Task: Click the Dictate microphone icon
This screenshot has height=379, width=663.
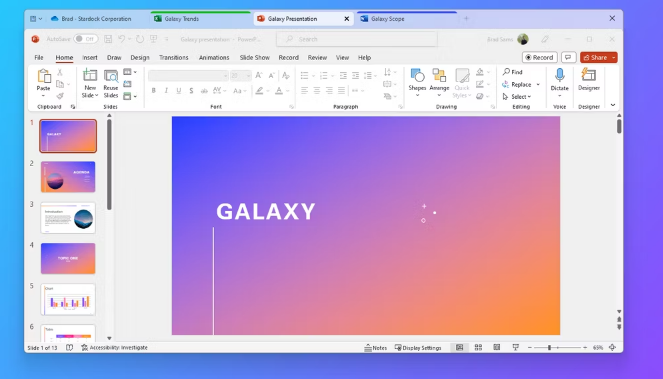Action: coord(559,76)
